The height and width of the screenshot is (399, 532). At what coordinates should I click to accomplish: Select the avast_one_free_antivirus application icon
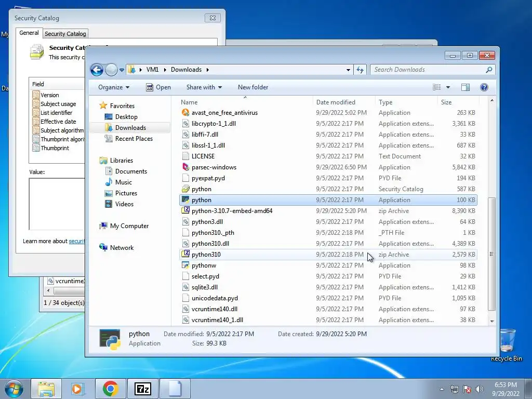pos(185,113)
